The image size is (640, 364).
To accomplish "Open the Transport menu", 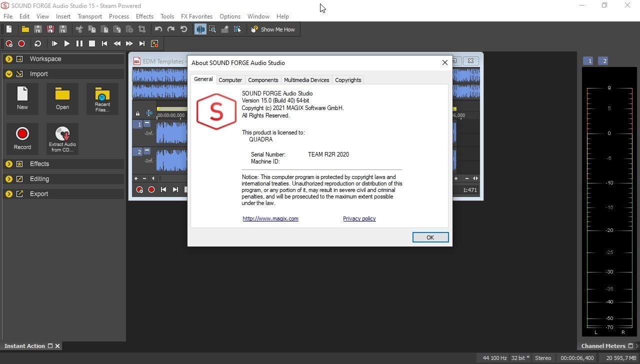I will [x=89, y=16].
